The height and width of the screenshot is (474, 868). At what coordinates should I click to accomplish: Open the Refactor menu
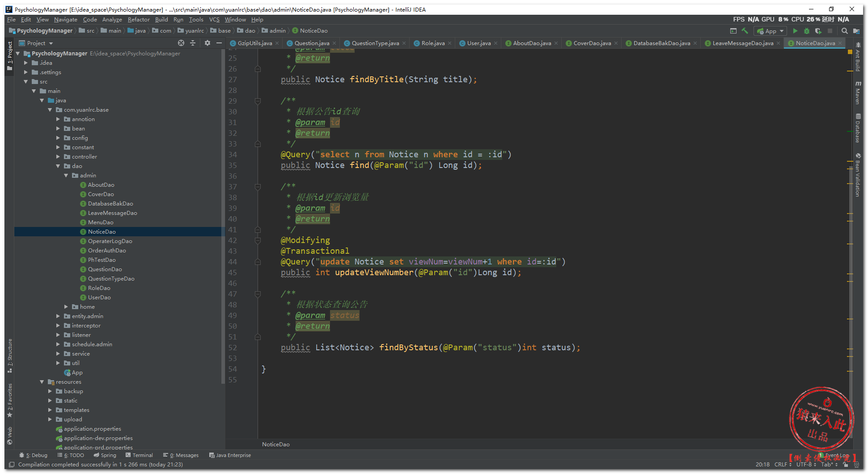(x=138, y=20)
